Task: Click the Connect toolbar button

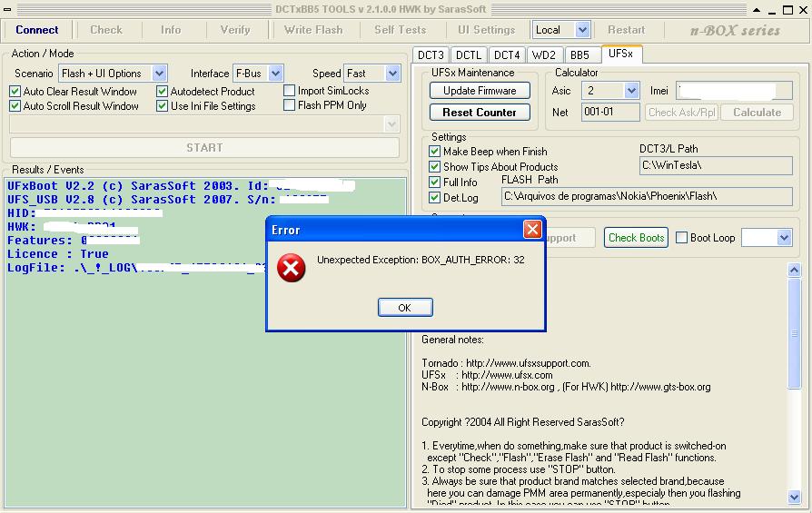Action: [x=36, y=30]
